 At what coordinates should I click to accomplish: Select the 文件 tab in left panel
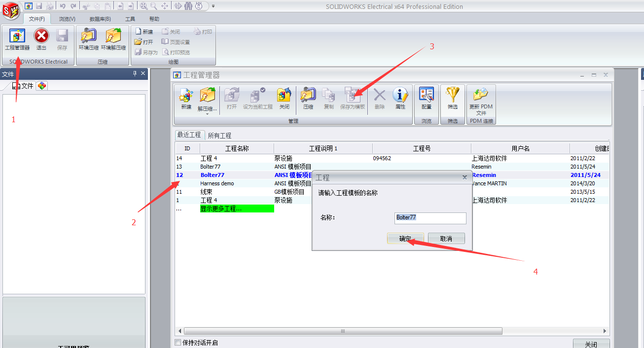23,86
